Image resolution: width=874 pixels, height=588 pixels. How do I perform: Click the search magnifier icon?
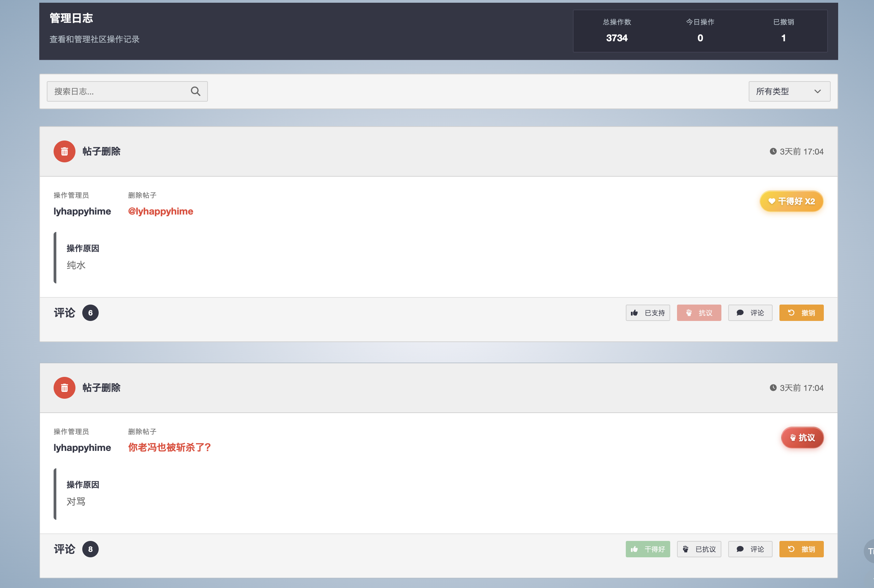195,91
